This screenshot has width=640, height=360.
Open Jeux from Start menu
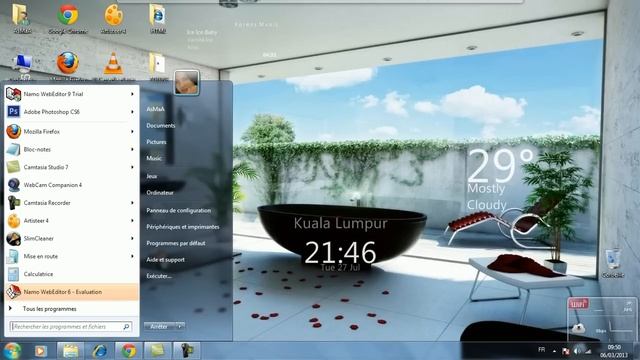point(151,176)
